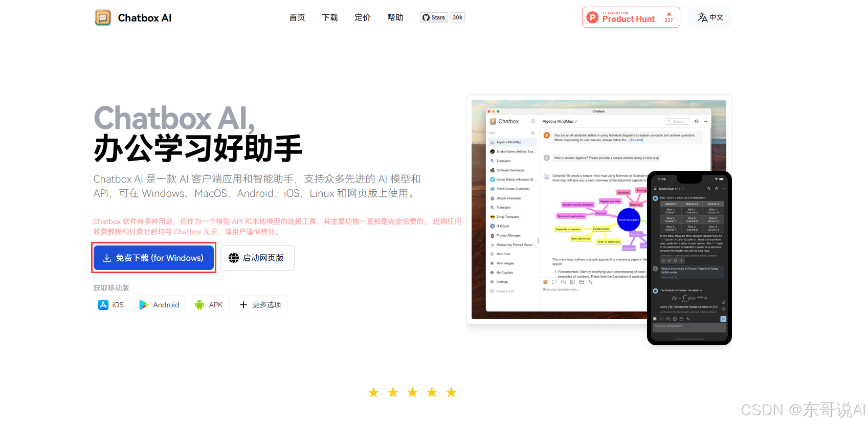The width and height of the screenshot is (868, 425).
Task: Download the APK via APK button
Action: point(209,305)
